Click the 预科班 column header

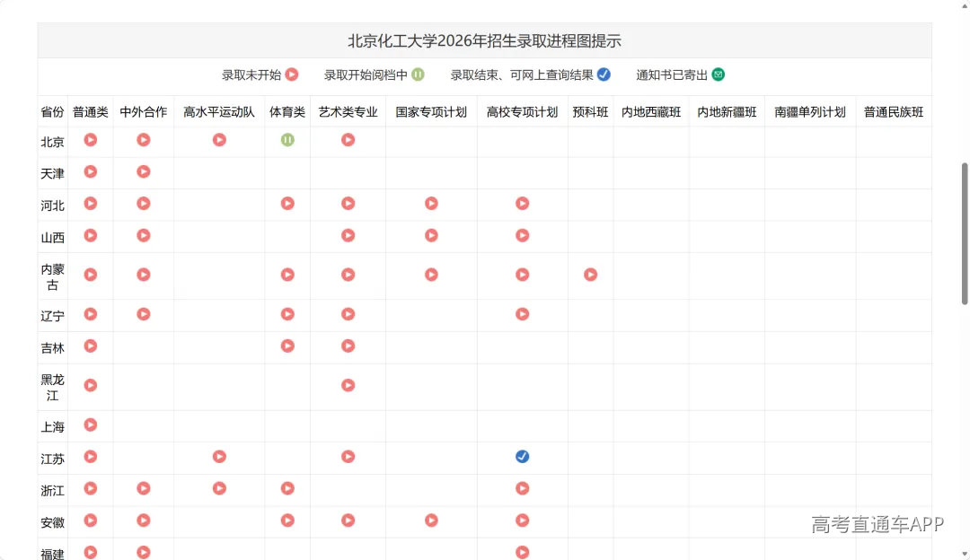pos(591,112)
